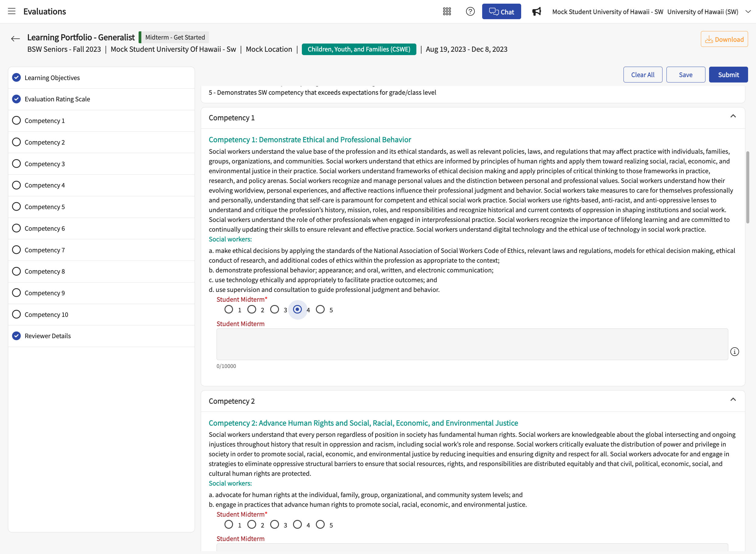Open the apps grid launcher

pyautogui.click(x=447, y=11)
